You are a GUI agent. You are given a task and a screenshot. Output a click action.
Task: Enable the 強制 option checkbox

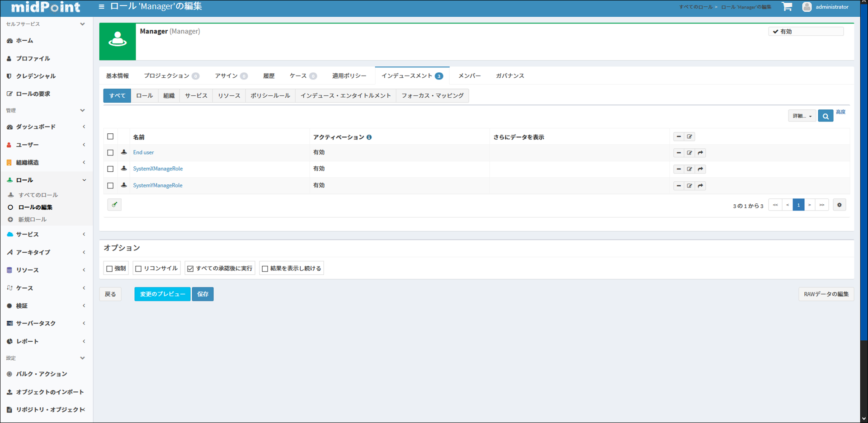(109, 268)
